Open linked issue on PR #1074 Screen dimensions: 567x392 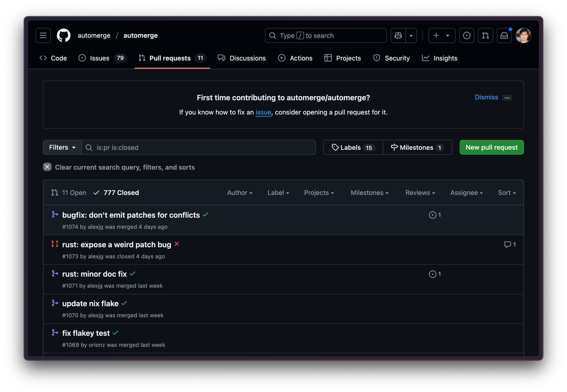click(x=435, y=215)
